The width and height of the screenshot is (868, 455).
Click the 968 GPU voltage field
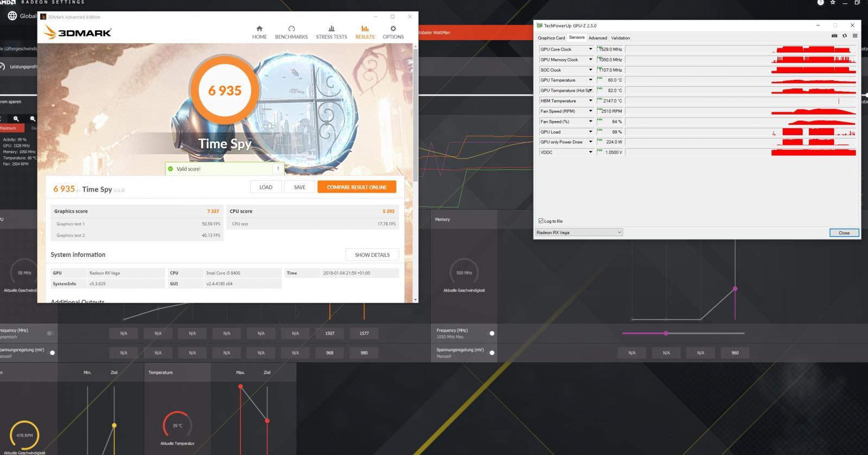pyautogui.click(x=330, y=353)
